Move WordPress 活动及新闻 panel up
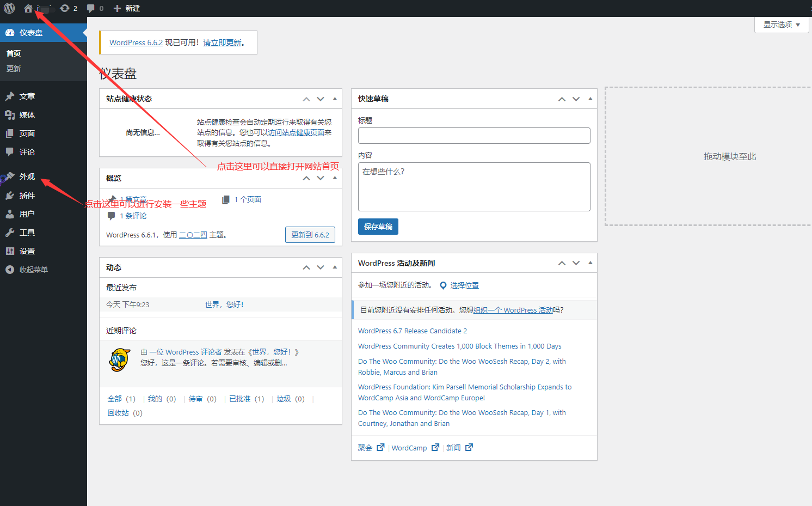 [562, 263]
